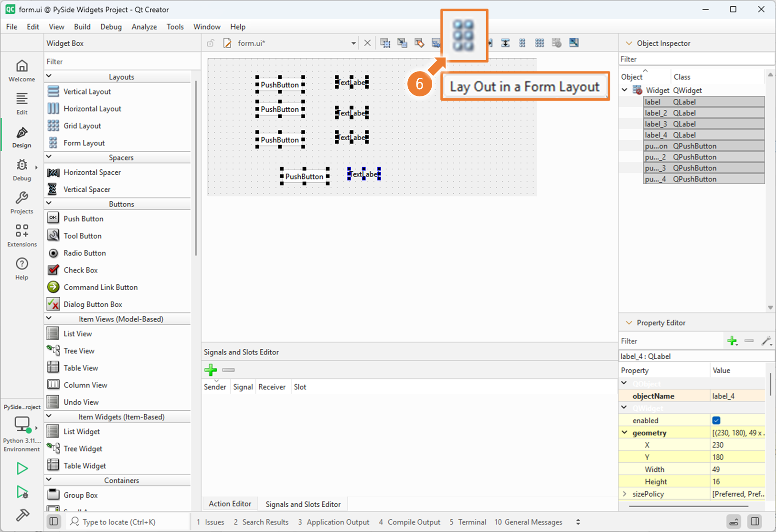Open the Extensions mode in sidebar
The height and width of the screenshot is (532, 776).
(22, 236)
